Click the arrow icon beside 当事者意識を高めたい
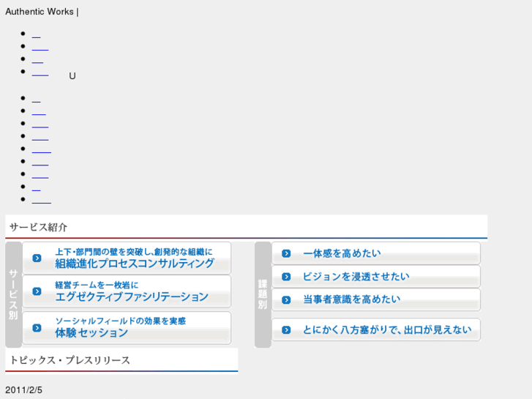 pyautogui.click(x=286, y=299)
